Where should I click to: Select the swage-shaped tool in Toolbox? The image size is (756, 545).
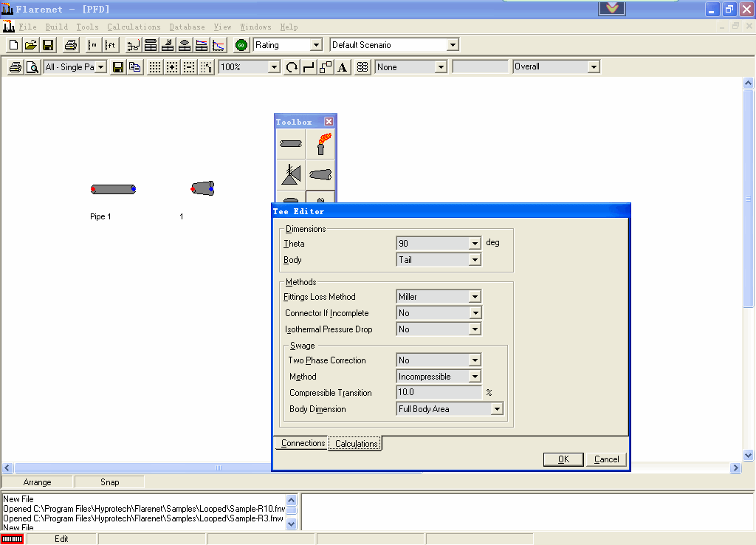tap(320, 174)
